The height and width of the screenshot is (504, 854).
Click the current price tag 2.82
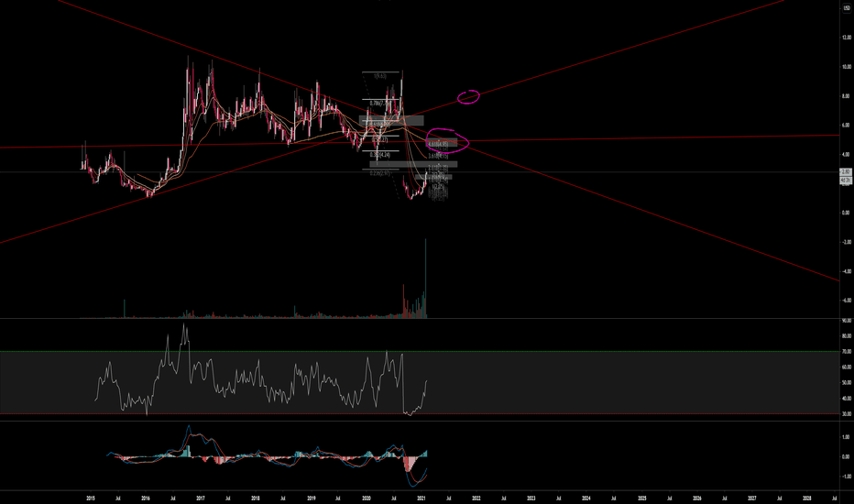coord(846,172)
